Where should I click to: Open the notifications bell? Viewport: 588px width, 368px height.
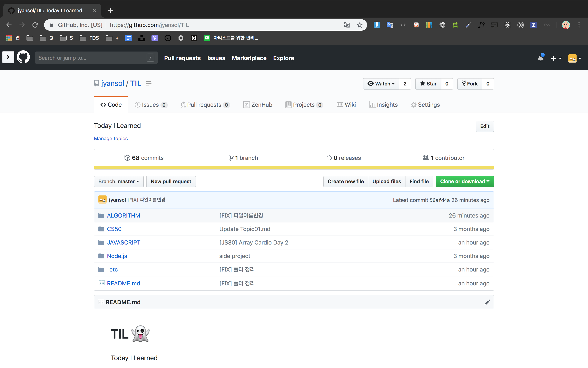(x=541, y=58)
